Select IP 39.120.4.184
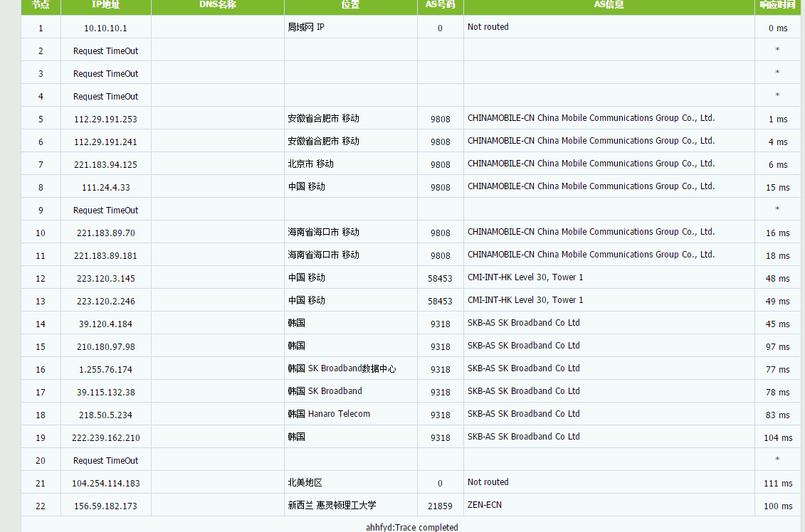Image resolution: width=805 pixels, height=532 pixels. (105, 324)
